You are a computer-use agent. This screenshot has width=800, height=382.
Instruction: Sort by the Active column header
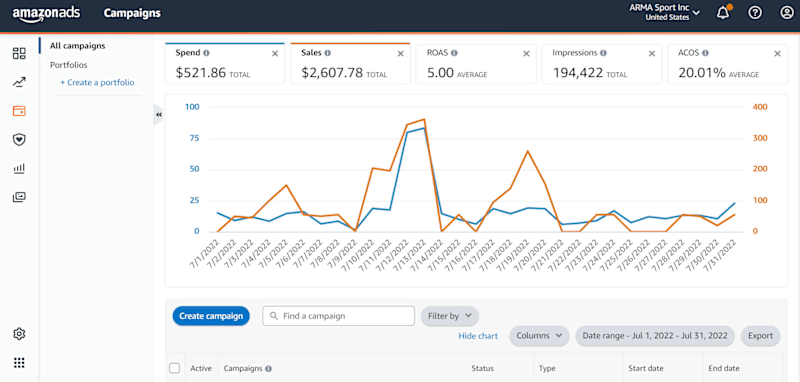click(x=201, y=368)
